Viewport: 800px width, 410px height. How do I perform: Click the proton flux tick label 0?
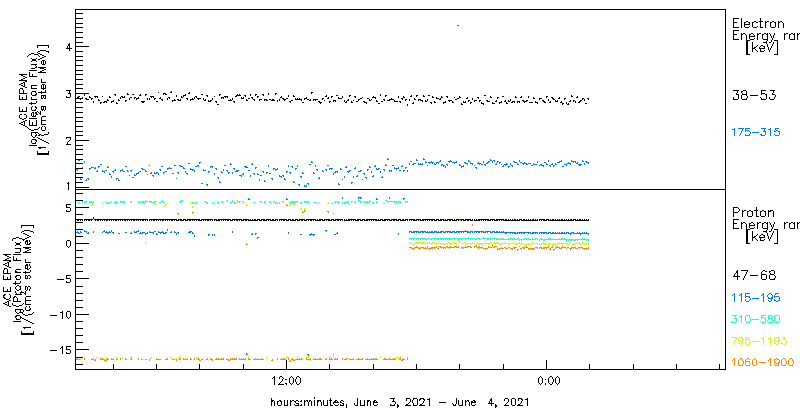point(67,243)
